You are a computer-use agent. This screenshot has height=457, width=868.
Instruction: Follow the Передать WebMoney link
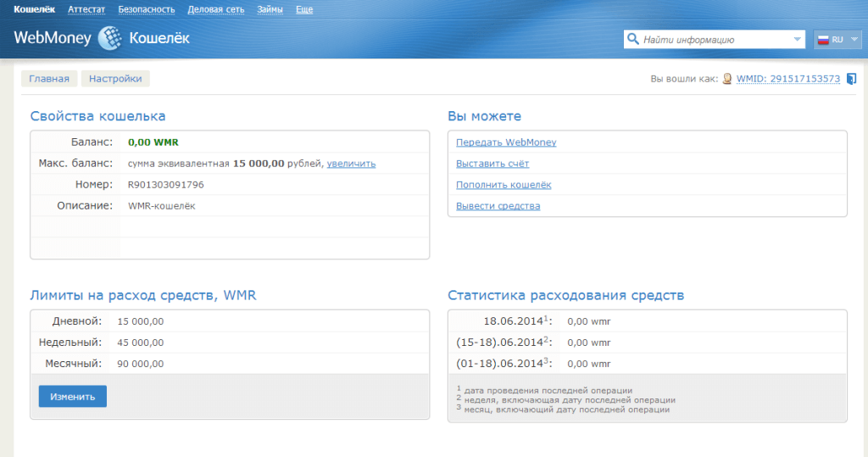pos(506,142)
